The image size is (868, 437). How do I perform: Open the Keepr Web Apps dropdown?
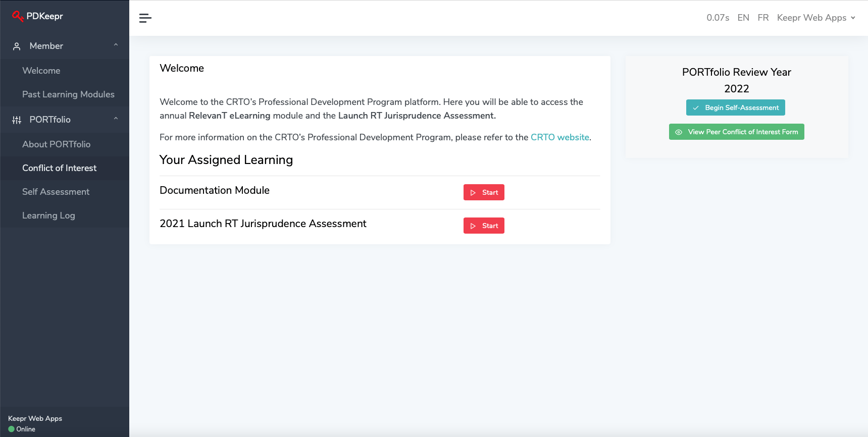point(816,18)
